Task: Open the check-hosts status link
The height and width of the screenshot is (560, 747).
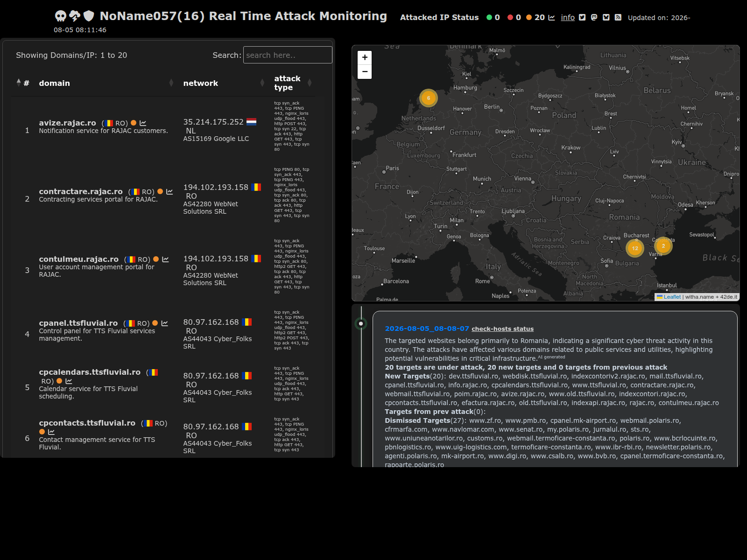Action: [502, 329]
